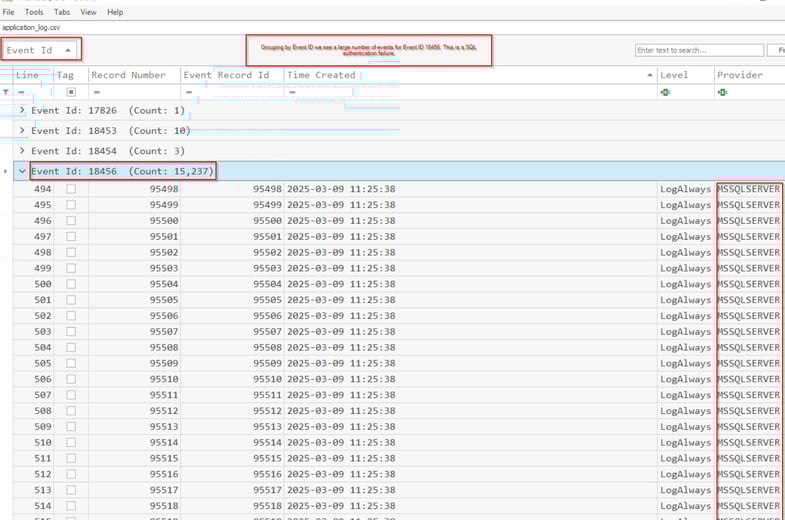Click the Record Number column header
The image size is (785, 520).
click(128, 75)
